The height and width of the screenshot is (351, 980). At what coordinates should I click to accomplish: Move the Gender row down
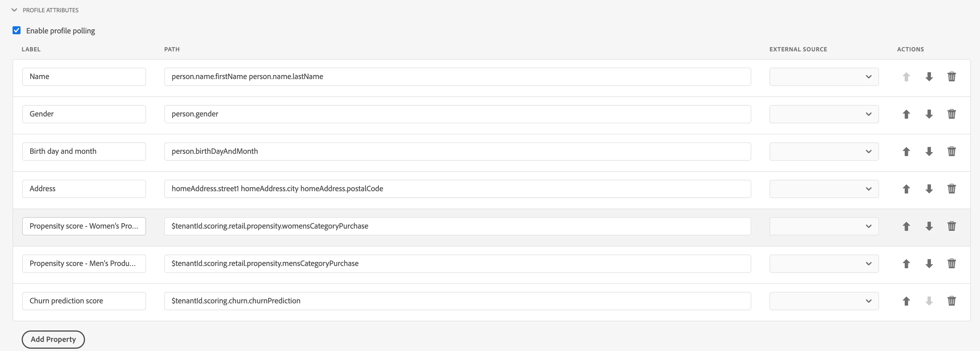click(929, 114)
